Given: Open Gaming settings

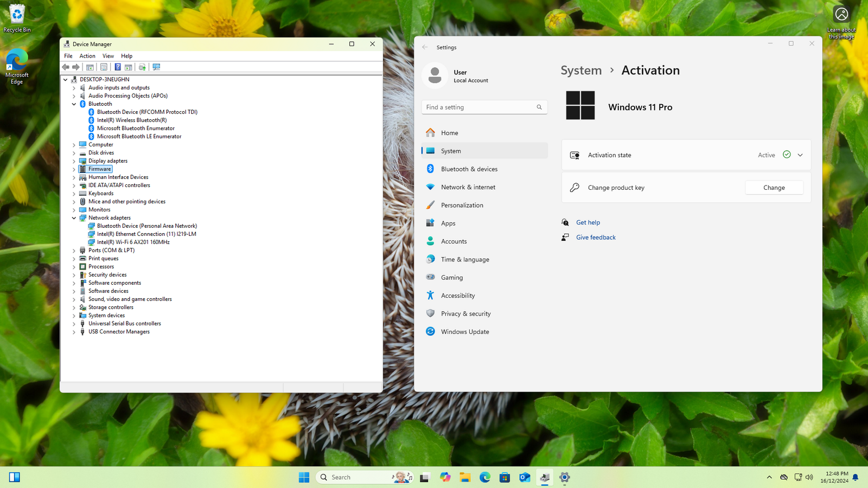Looking at the screenshot, I should pos(484,278).
